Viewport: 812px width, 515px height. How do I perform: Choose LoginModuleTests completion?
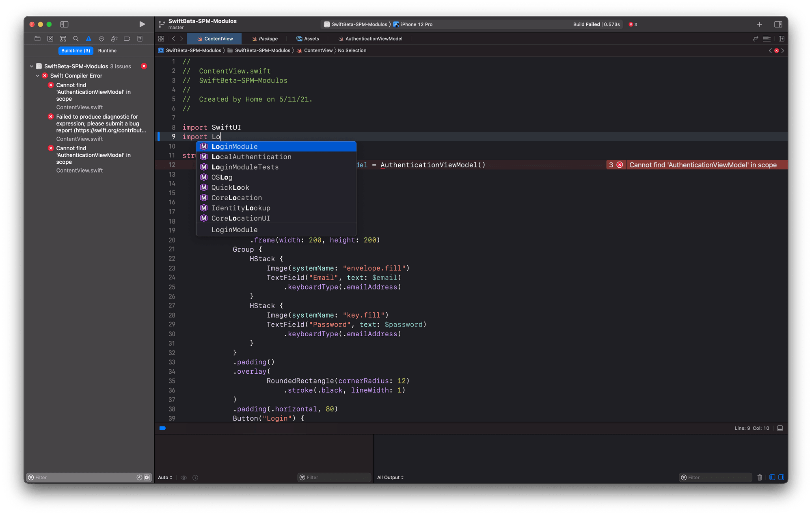click(x=276, y=167)
